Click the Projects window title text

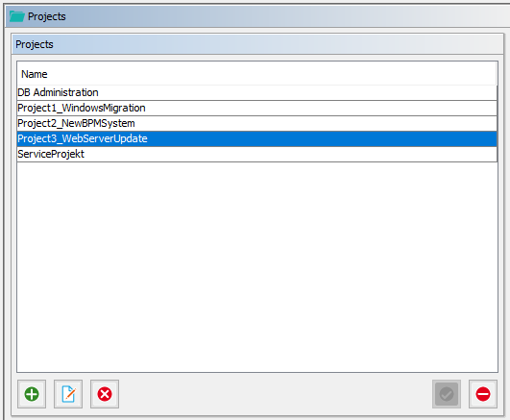(47, 16)
